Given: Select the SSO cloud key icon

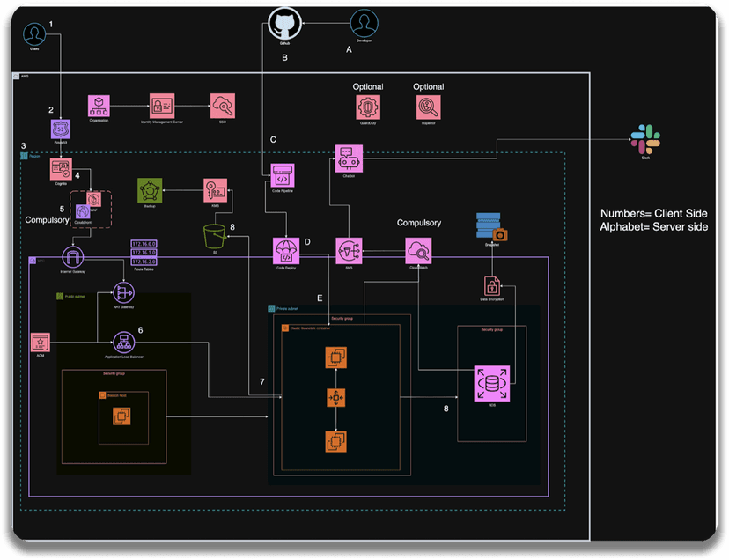Looking at the screenshot, I should click(223, 106).
